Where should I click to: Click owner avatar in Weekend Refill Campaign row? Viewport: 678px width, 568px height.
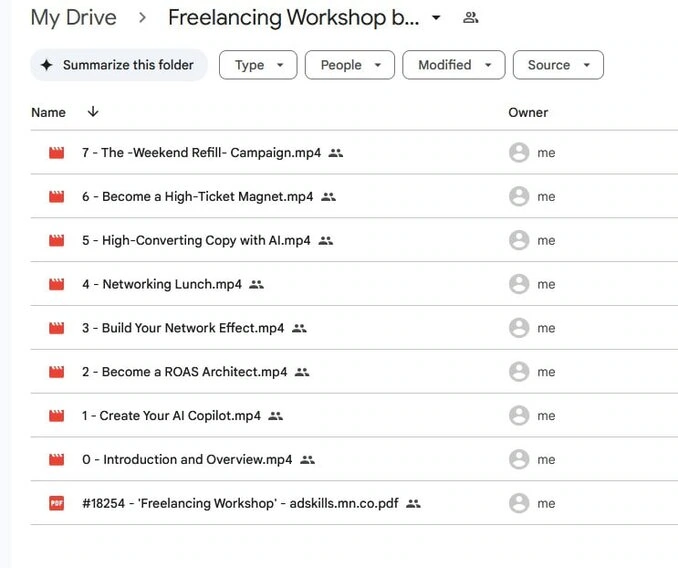point(519,153)
